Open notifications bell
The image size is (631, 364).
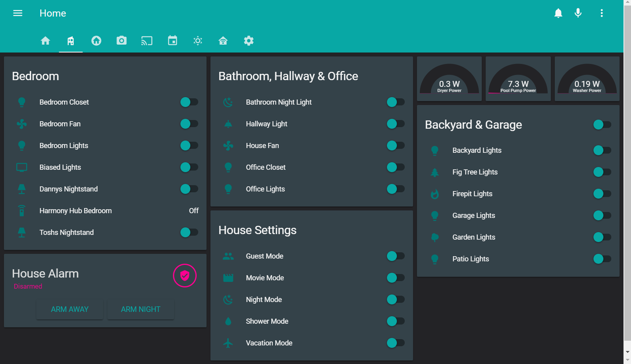click(x=558, y=13)
